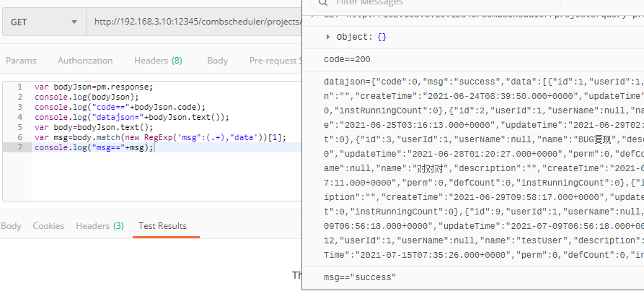Screen dimensions: 644x291
Task: Click the search icon in console filter
Action: click(x=323, y=2)
